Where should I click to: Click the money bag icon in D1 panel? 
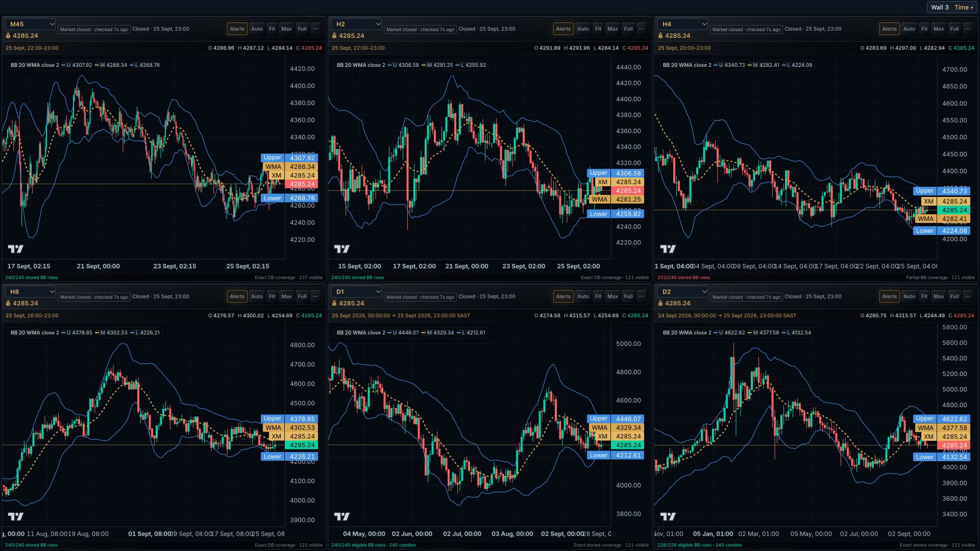(334, 303)
